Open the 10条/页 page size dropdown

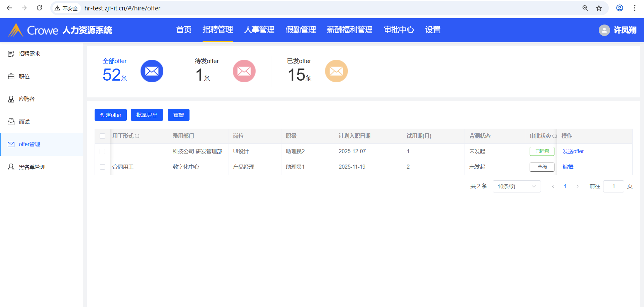click(x=516, y=186)
